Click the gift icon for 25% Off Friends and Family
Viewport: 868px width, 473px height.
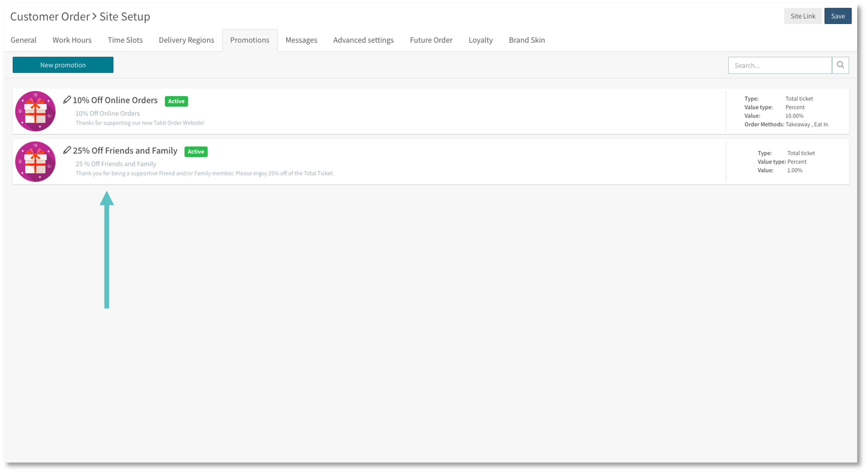35,161
